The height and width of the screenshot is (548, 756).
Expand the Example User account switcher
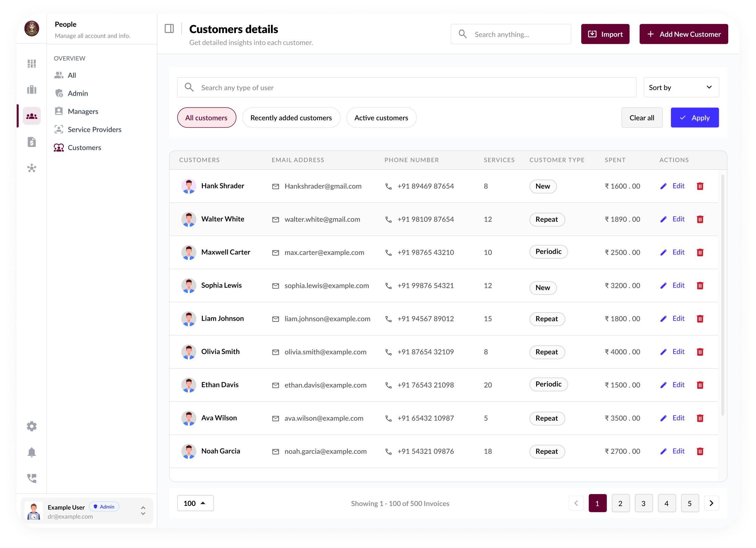143,510
